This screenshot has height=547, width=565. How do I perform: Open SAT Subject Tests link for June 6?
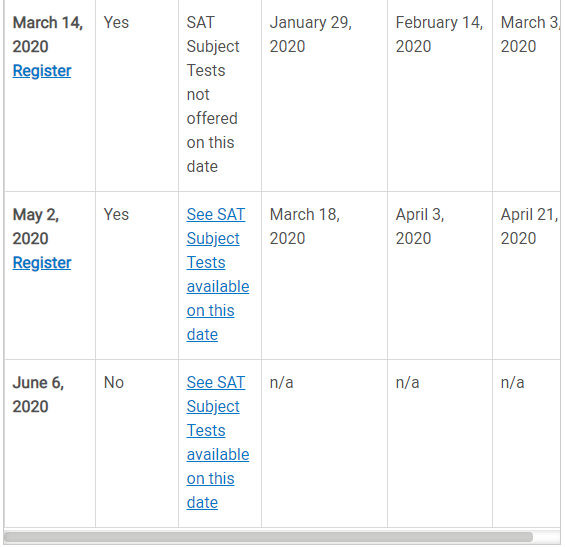point(218,442)
